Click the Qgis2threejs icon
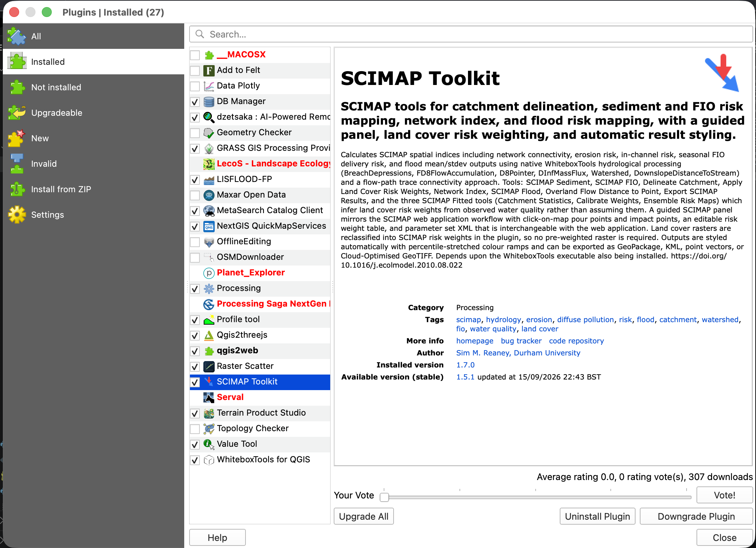The height and width of the screenshot is (548, 756). click(209, 335)
